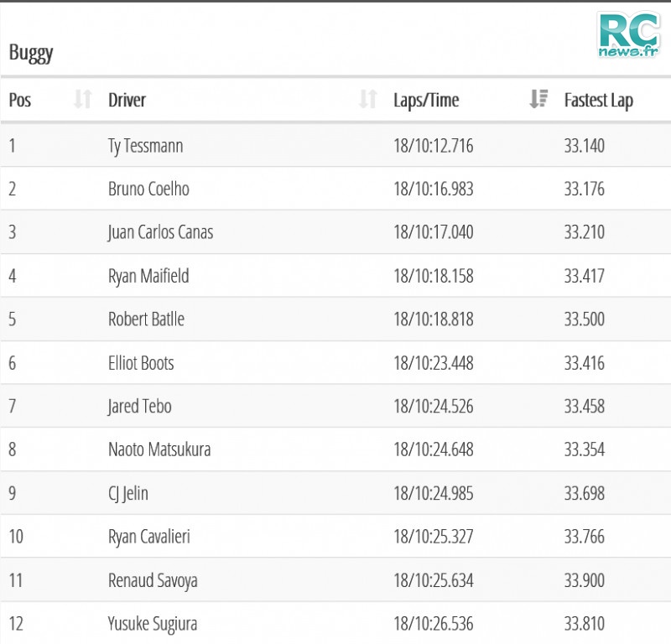The width and height of the screenshot is (671, 644).
Task: Click Jared Tebo's fastest lap 33.458
Action: (584, 406)
